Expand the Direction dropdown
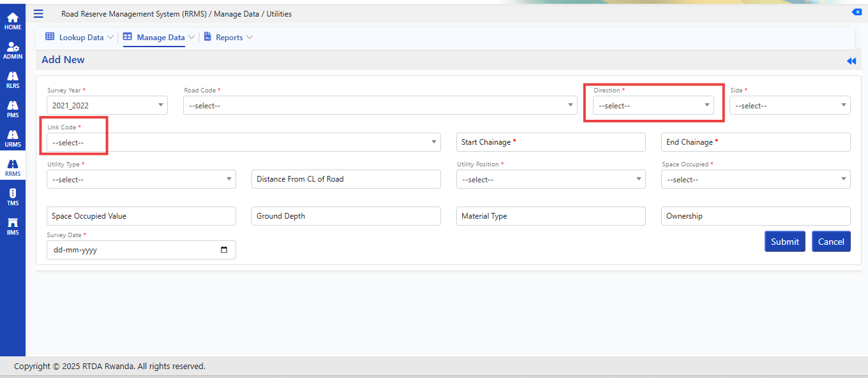868x378 pixels. (654, 105)
